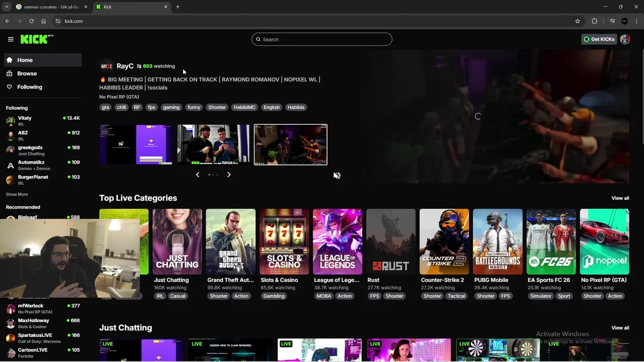Viewport: 644px width, 362px height.
Task: Open the hamburger sidebar menu
Action: [x=11, y=39]
